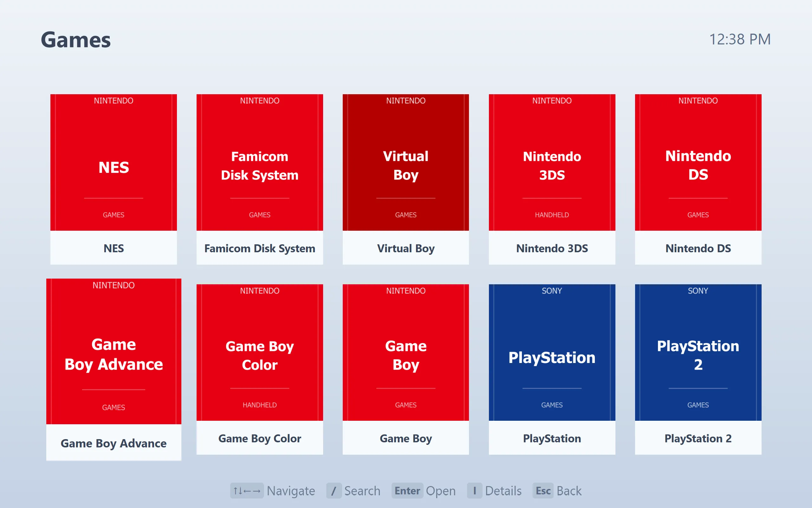
Task: Click the Virtual Boy caption label
Action: (x=406, y=249)
